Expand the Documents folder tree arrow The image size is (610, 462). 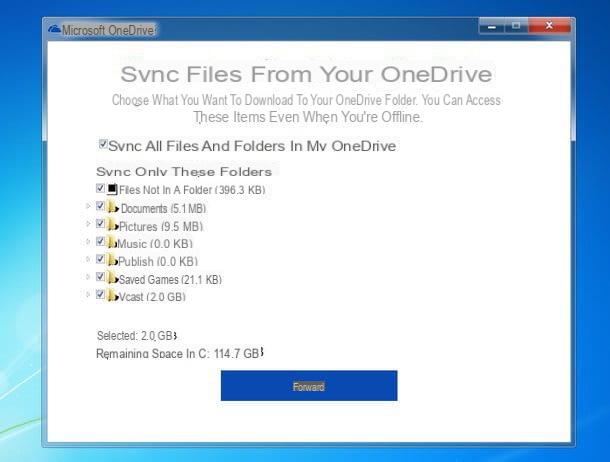click(x=88, y=206)
